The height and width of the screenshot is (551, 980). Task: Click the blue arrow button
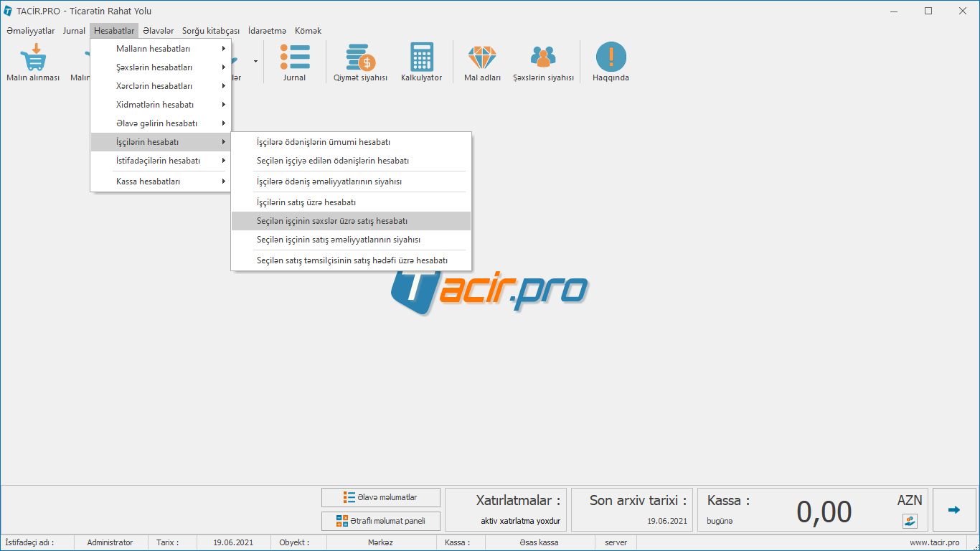tap(953, 510)
